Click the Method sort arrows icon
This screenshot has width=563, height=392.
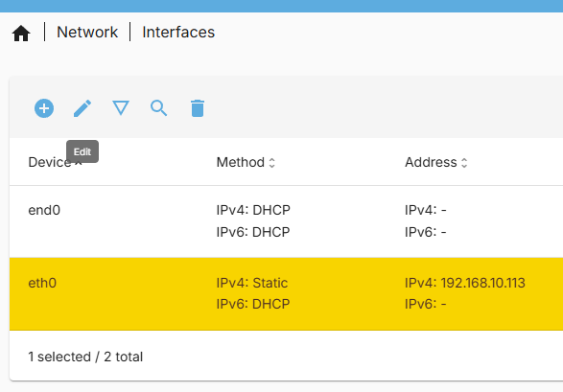[271, 163]
